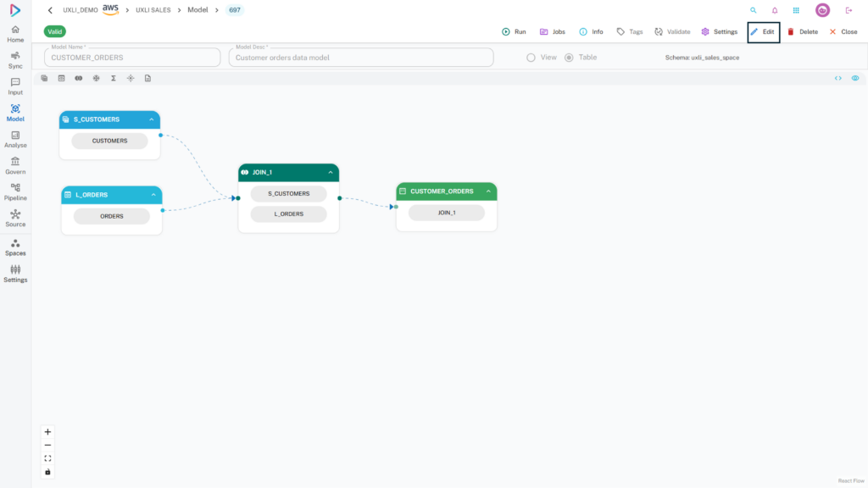868x488 pixels.
Task: Click the Run button
Action: point(514,31)
